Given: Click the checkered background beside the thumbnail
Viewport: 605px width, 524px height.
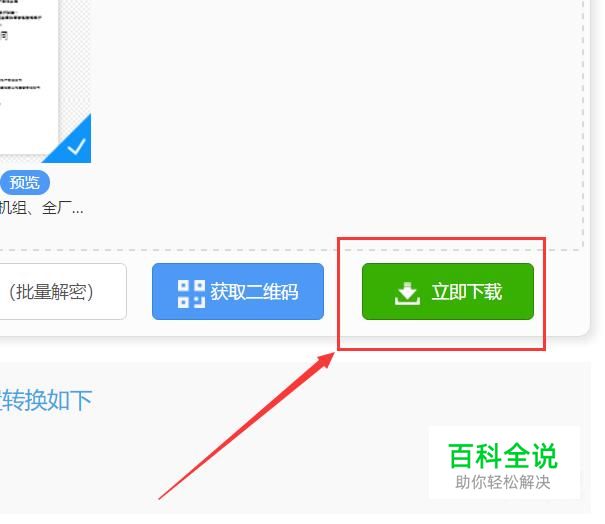Looking at the screenshot, I should tap(75, 58).
